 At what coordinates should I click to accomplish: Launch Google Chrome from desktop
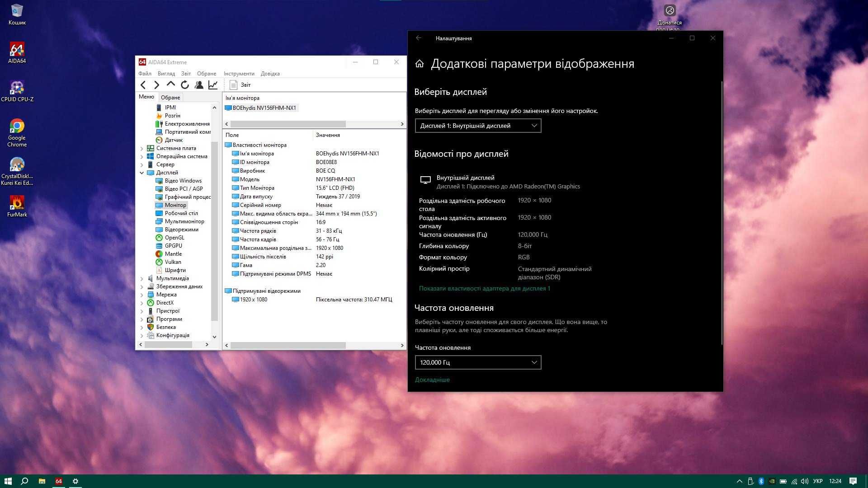tap(17, 133)
